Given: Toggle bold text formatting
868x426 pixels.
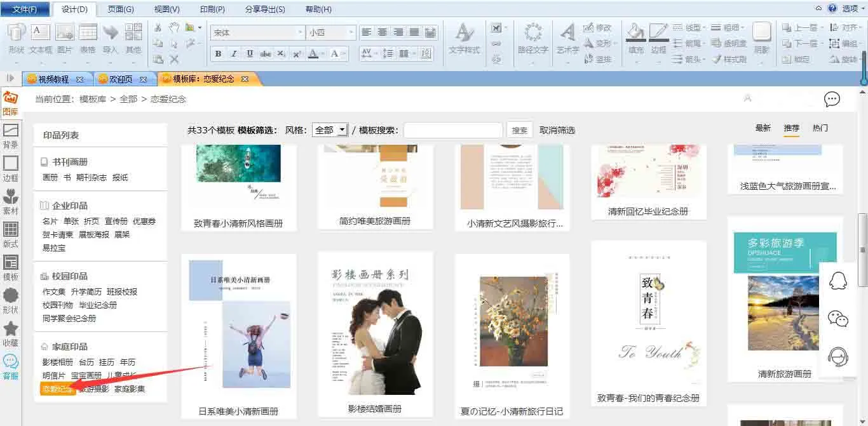Looking at the screenshot, I should tap(218, 54).
